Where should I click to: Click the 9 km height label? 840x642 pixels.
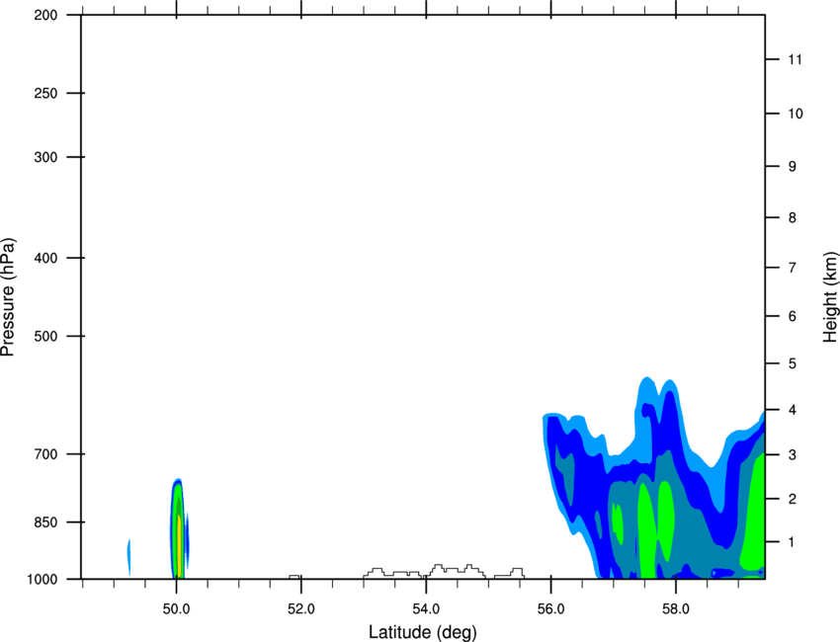click(793, 167)
